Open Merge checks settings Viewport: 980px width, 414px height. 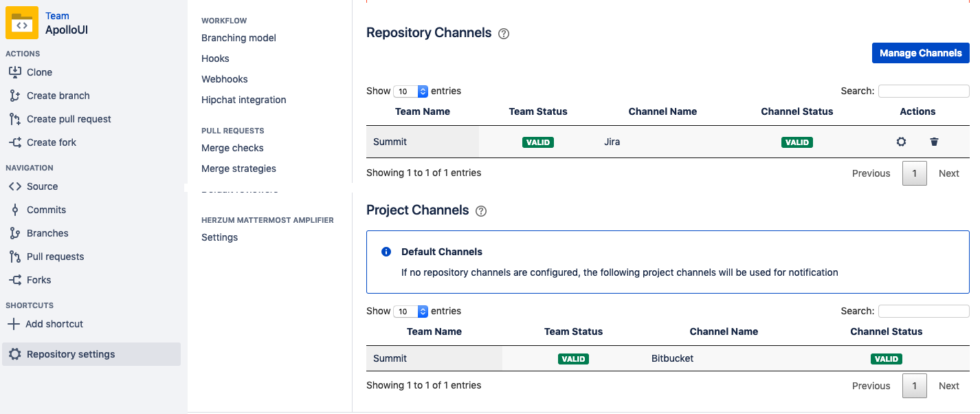tap(232, 148)
